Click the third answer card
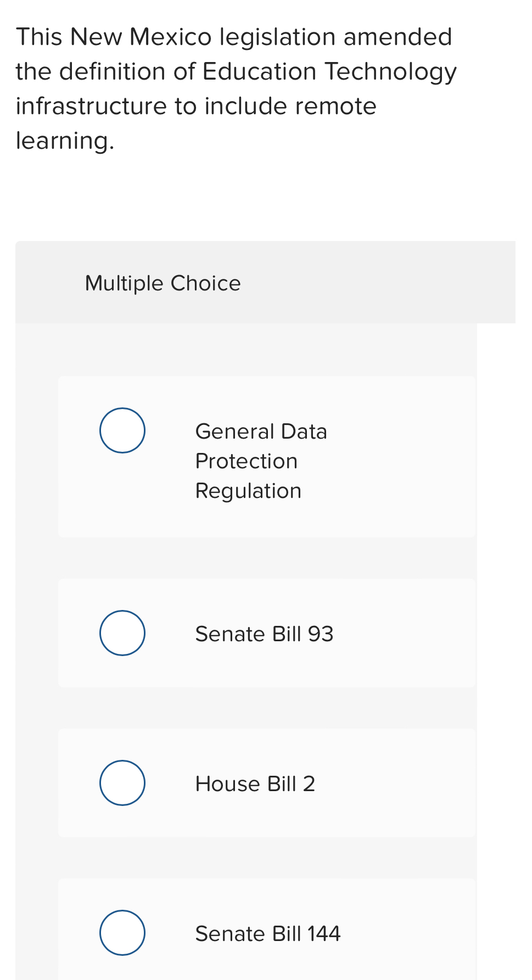This screenshot has height=980, width=532. [267, 783]
